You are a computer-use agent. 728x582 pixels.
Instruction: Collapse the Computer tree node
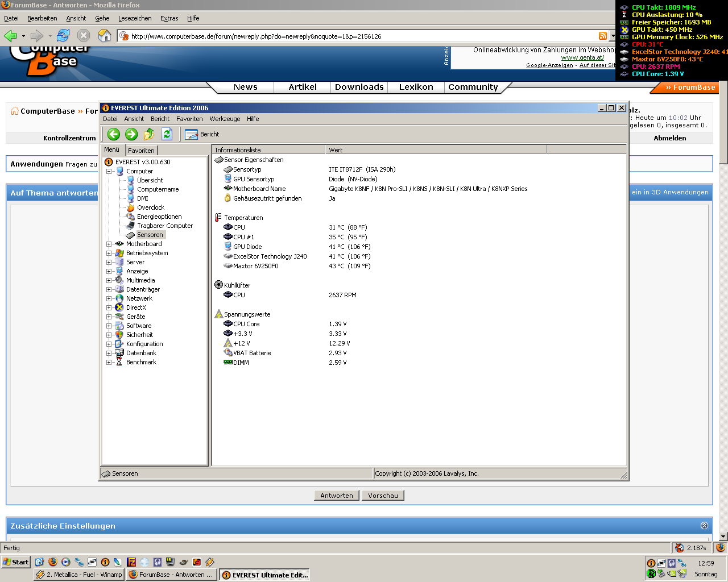point(109,171)
